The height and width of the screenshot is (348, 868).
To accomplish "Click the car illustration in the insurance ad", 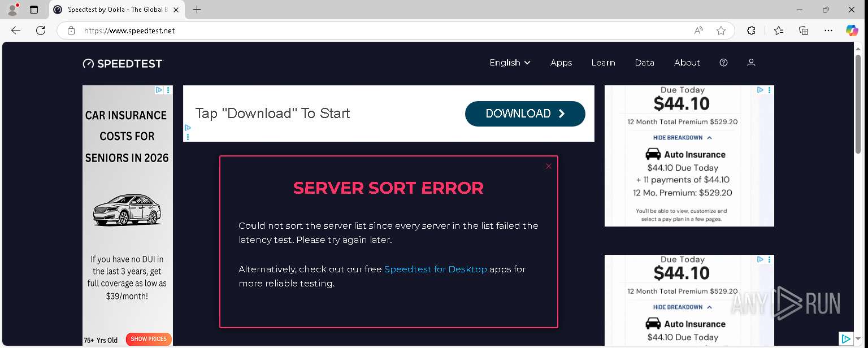I will click(x=127, y=209).
